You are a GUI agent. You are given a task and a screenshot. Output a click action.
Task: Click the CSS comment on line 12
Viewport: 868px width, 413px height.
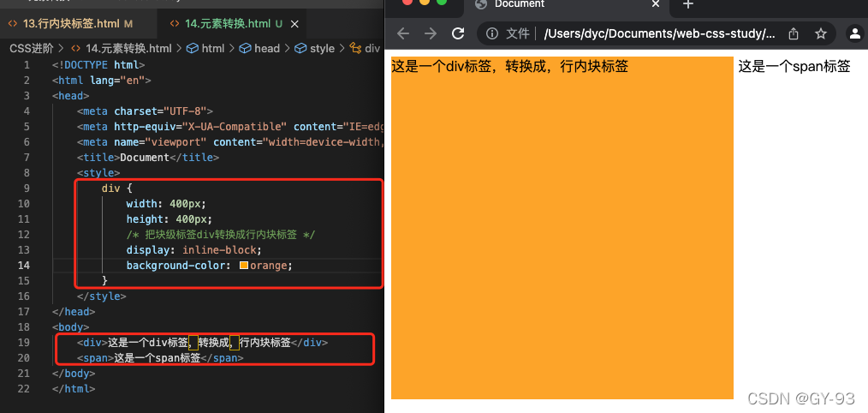(220, 235)
